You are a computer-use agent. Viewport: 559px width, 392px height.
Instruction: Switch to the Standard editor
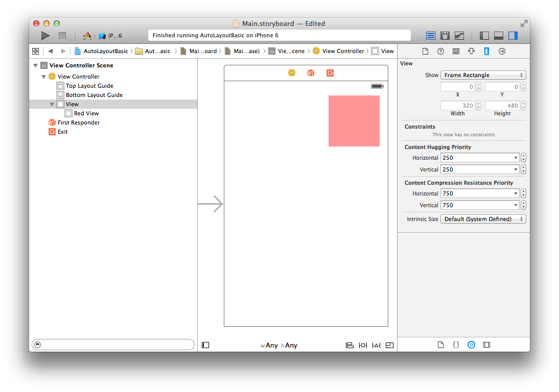431,36
